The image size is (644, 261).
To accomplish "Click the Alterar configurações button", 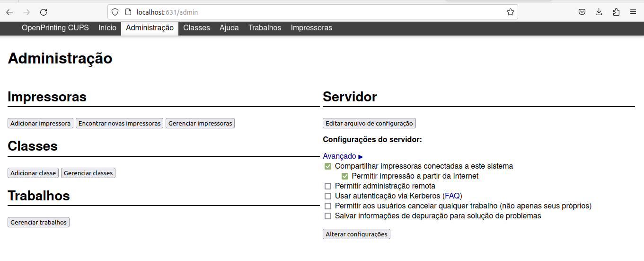I will (356, 234).
